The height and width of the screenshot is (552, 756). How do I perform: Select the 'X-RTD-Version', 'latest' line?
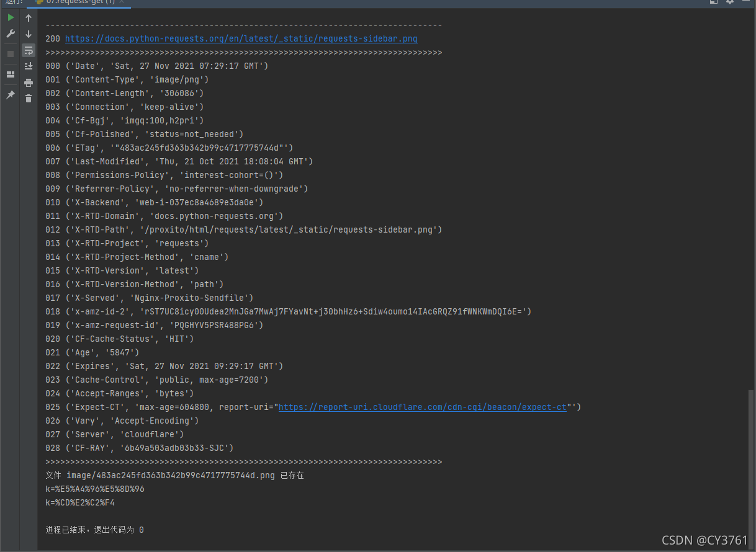(x=122, y=270)
